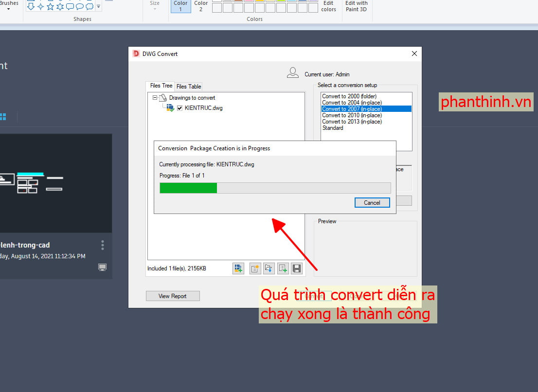Screen dimensions: 538x392
Task: Click the lenh-trong-cad file title
Action: pos(25,245)
